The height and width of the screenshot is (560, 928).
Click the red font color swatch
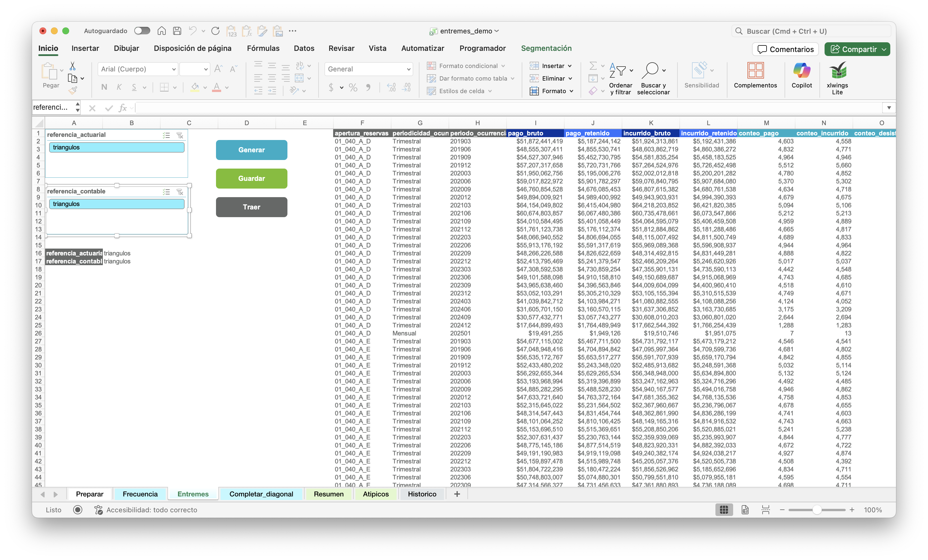click(x=217, y=87)
